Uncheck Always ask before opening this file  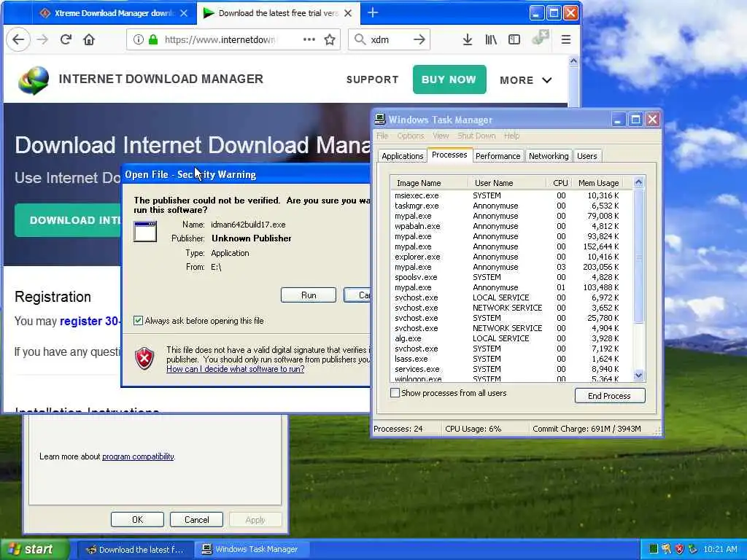[138, 321]
